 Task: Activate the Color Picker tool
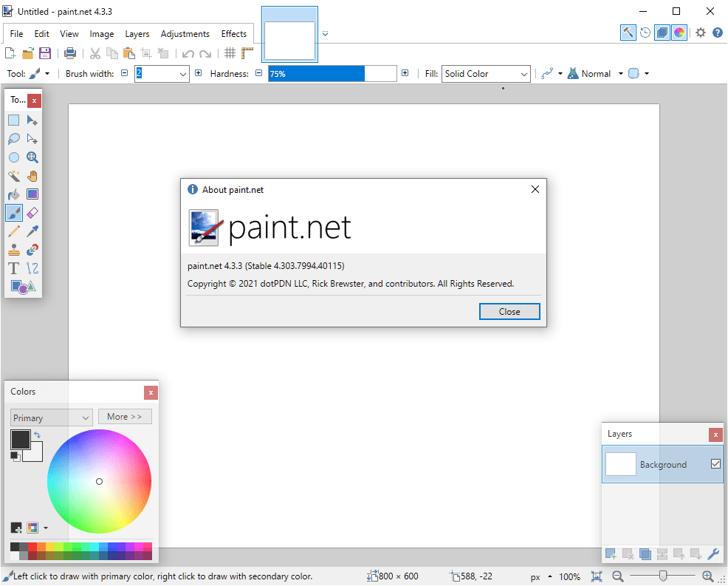(x=32, y=231)
